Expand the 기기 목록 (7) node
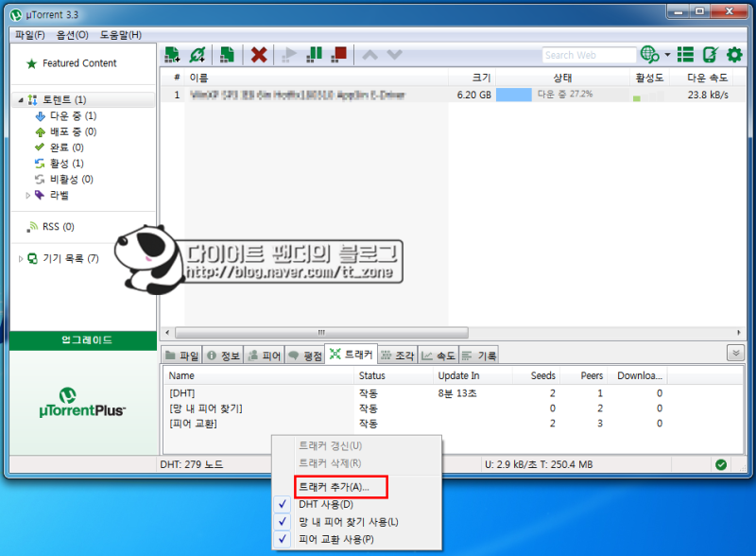 (21, 259)
